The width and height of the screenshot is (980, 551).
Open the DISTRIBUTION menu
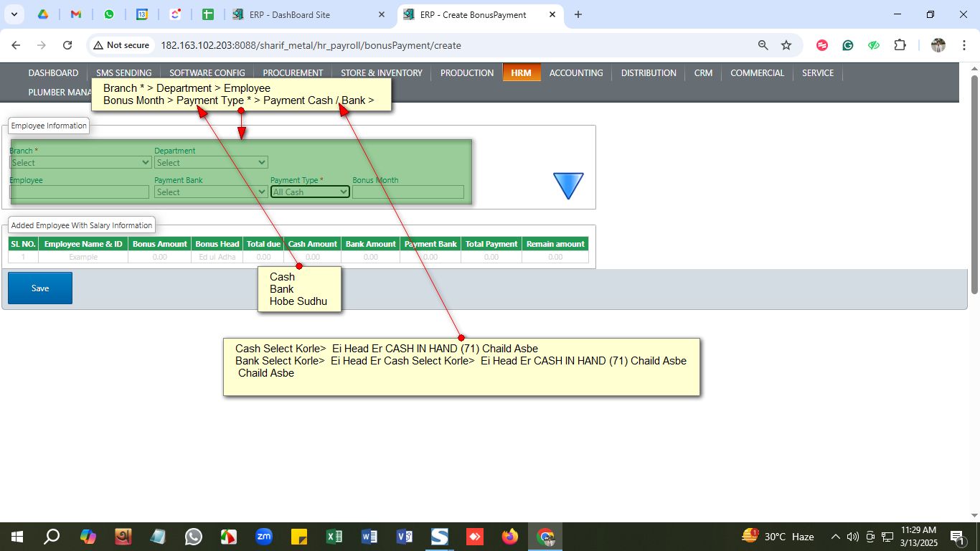click(649, 72)
